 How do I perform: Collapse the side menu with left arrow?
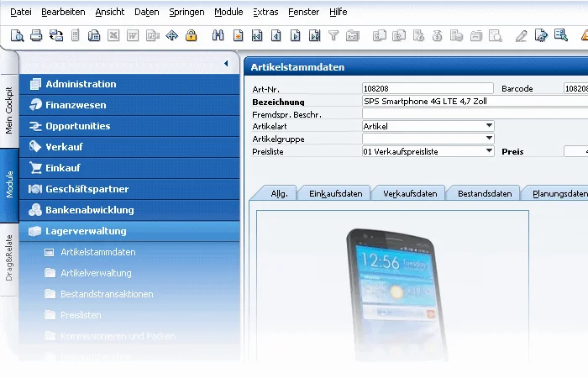pos(226,63)
